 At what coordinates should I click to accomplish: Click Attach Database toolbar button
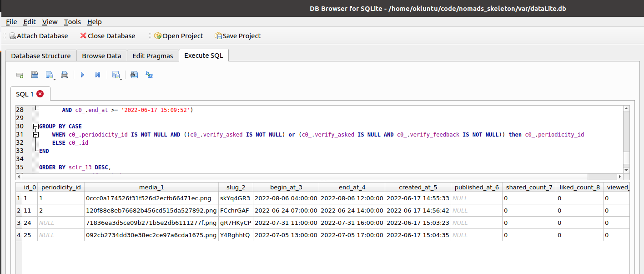coord(39,36)
